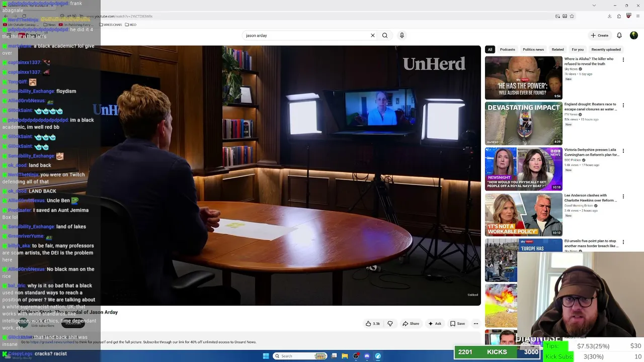Bookmark this page with the star icon
Image resolution: width=644 pixels, height=362 pixels.
[x=572, y=16]
